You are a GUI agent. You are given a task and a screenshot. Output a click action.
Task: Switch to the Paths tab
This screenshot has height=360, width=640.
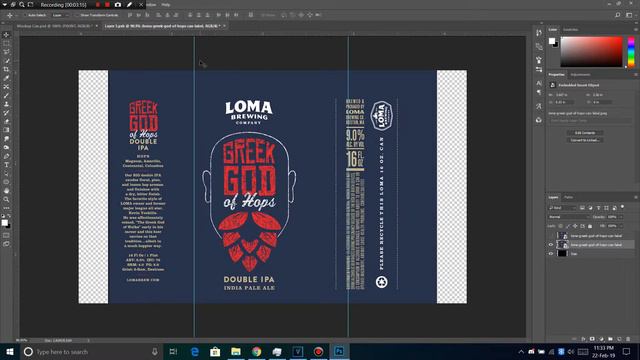pos(568,197)
